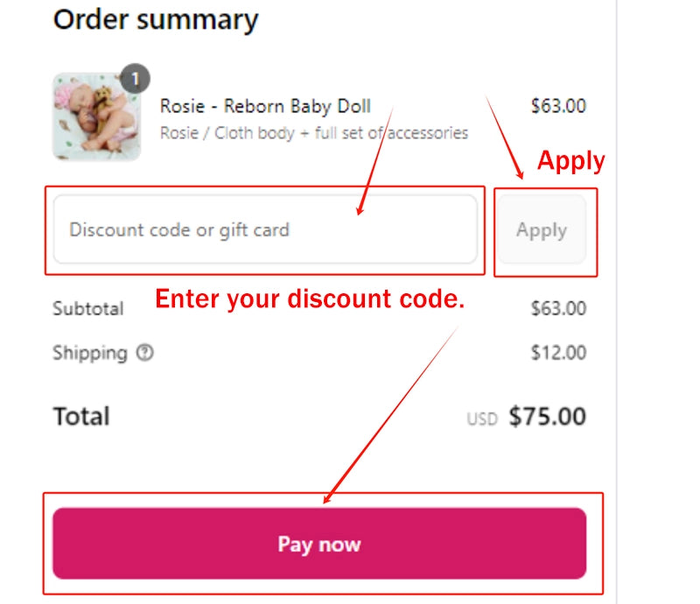This screenshot has width=700, height=604.
Task: Click the shipping help question mark icon
Action: point(145,353)
